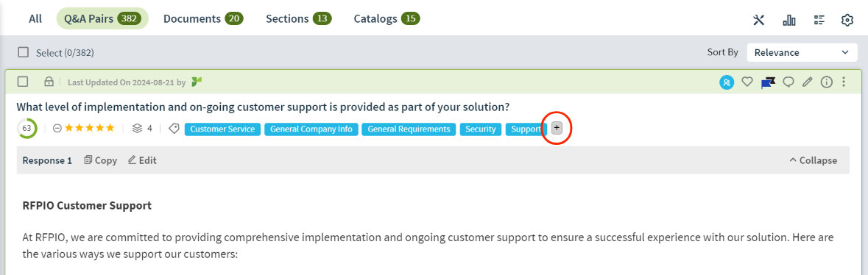
Task: Switch to the Documents tab
Action: point(203,19)
